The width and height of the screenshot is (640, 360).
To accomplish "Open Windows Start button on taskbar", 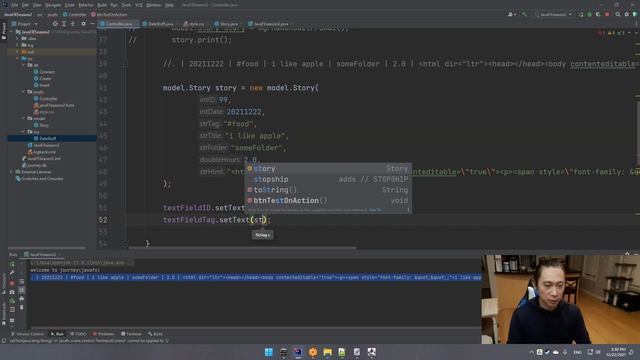I will coord(269,352).
